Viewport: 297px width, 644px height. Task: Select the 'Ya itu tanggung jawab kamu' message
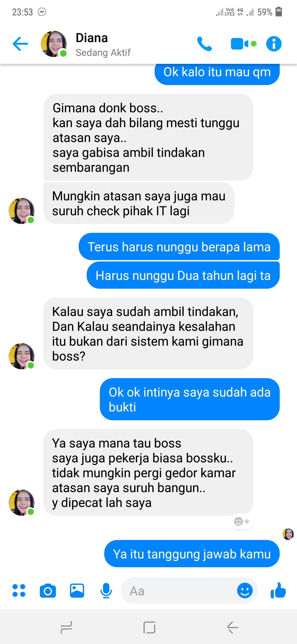click(x=192, y=554)
